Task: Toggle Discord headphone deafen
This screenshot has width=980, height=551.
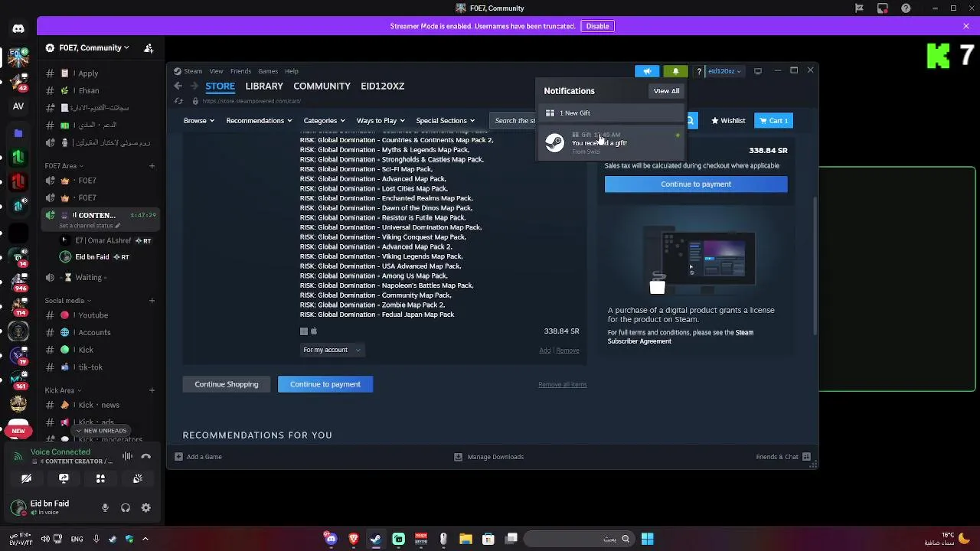Action: 126,507
